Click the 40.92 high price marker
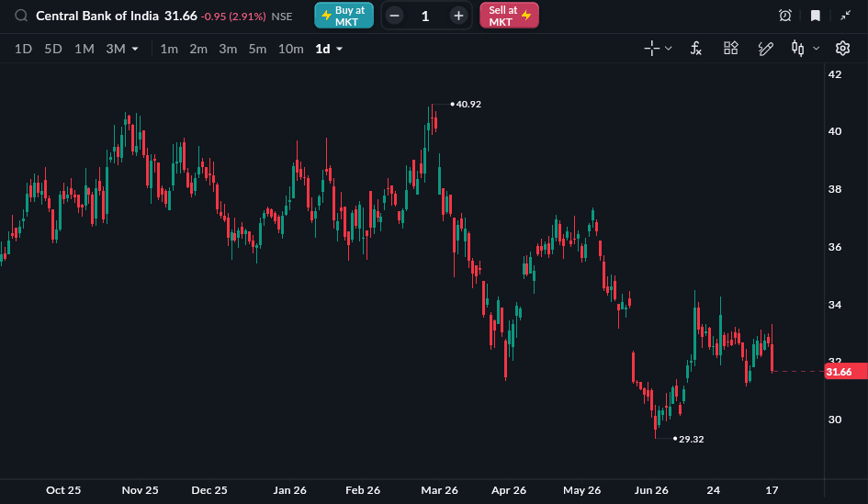 click(468, 104)
